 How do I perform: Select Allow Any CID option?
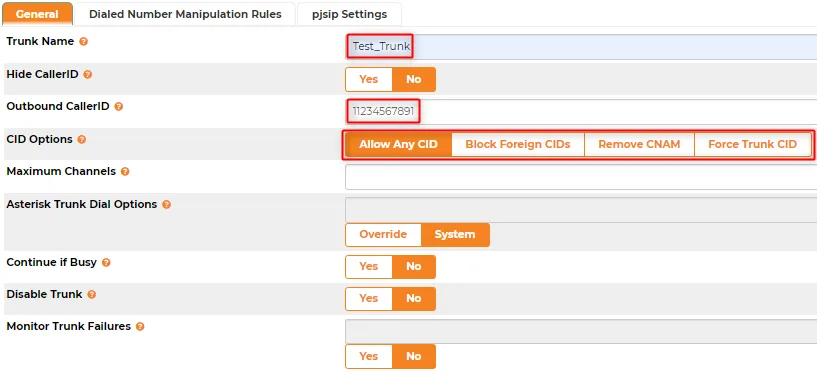(398, 144)
